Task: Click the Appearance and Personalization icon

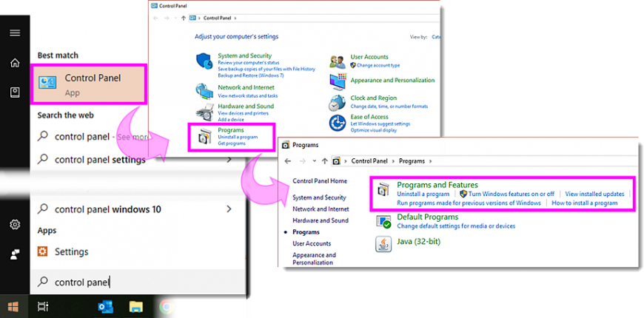Action: click(338, 81)
